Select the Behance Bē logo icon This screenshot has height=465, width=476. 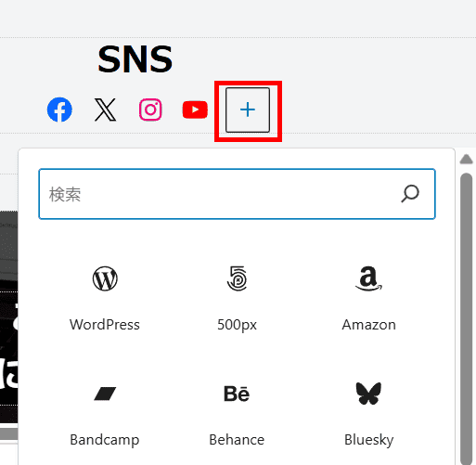pyautogui.click(x=237, y=394)
